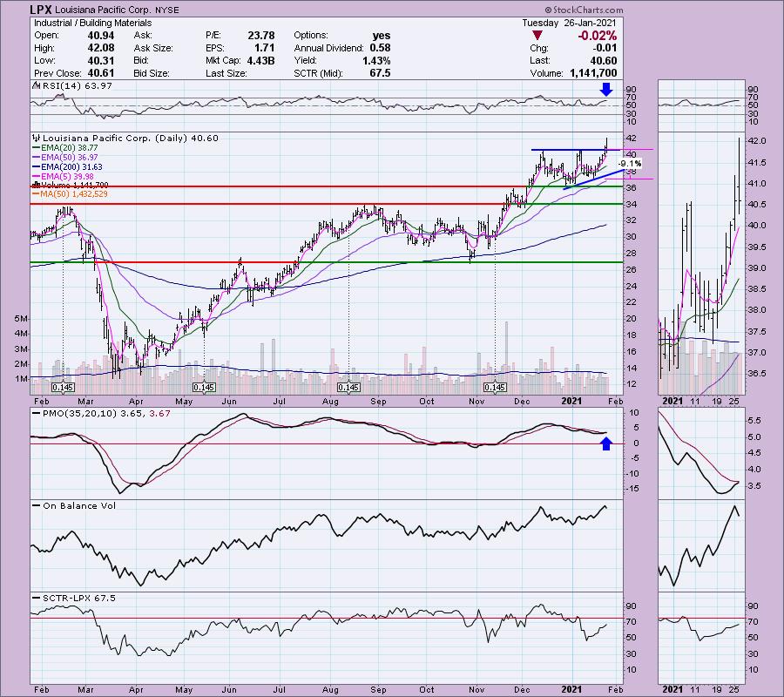Open the zoomed price chart panel on the right
The image size is (784, 697).
[x=701, y=263]
